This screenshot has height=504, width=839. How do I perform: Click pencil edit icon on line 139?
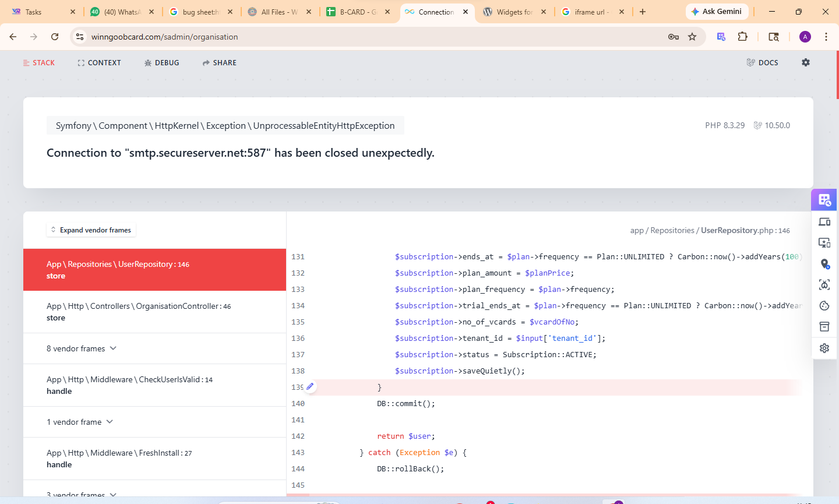pyautogui.click(x=310, y=386)
